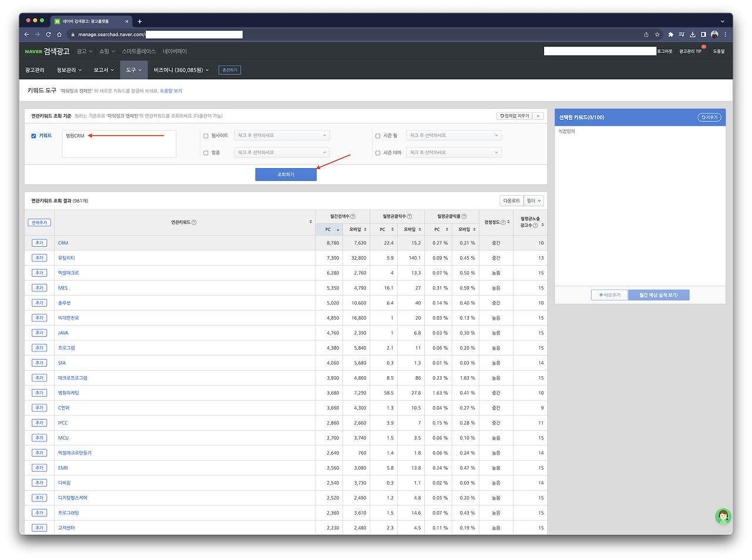Open a new browser tab
This screenshot has height=560, width=752.
coord(140,21)
